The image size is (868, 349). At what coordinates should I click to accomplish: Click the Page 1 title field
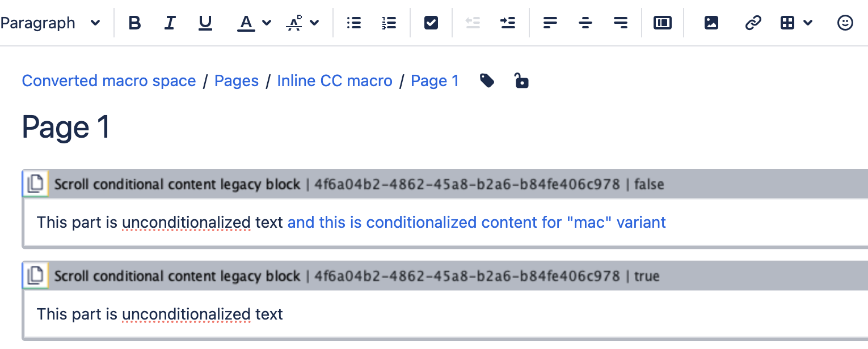(66, 127)
